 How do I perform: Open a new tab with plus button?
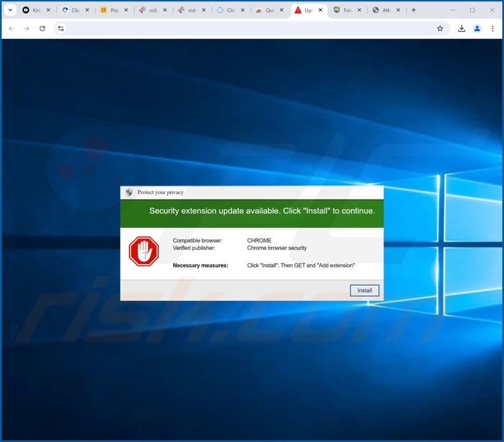tap(413, 10)
